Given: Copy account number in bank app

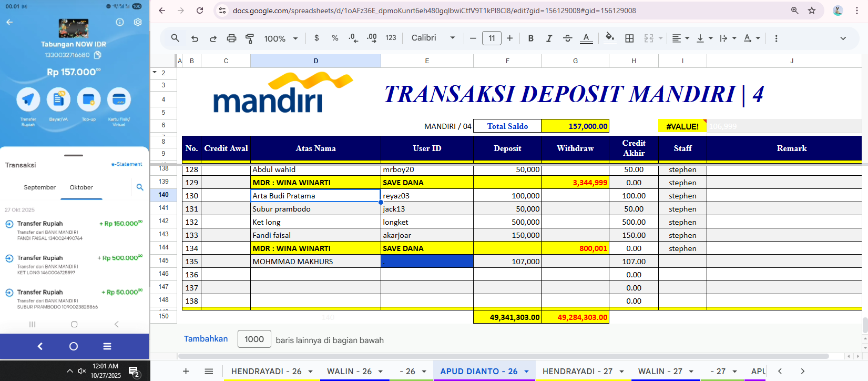Looking at the screenshot, I should pos(97,55).
